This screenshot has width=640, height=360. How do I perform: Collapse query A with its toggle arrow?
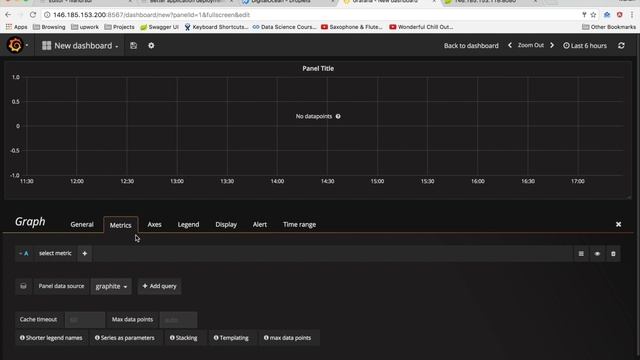click(20, 253)
